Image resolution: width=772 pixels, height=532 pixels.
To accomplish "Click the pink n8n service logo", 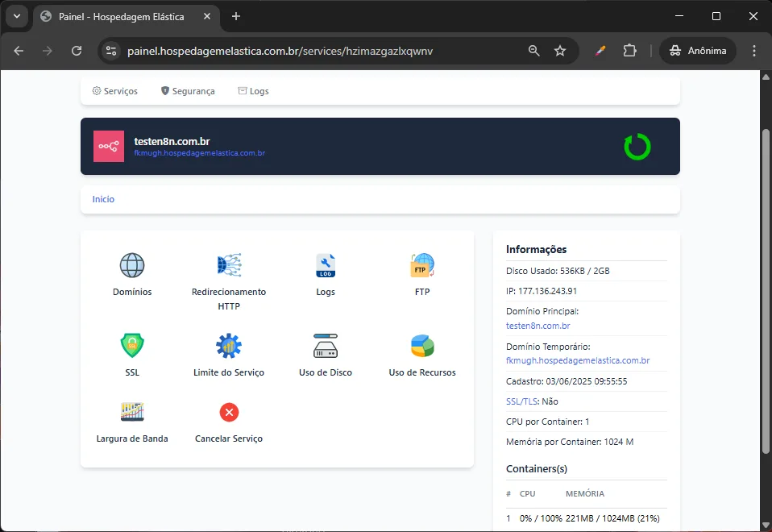I will tap(109, 147).
